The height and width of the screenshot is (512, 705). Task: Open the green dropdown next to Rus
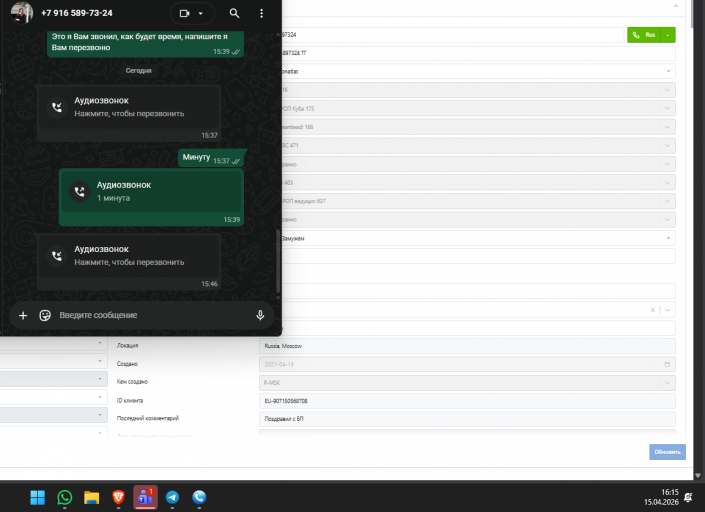(668, 35)
